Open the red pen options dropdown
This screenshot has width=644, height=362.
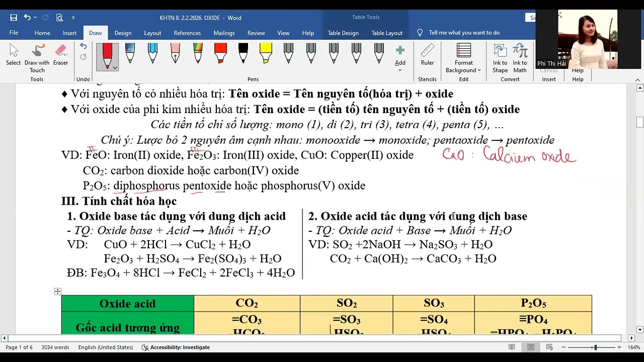[115, 67]
